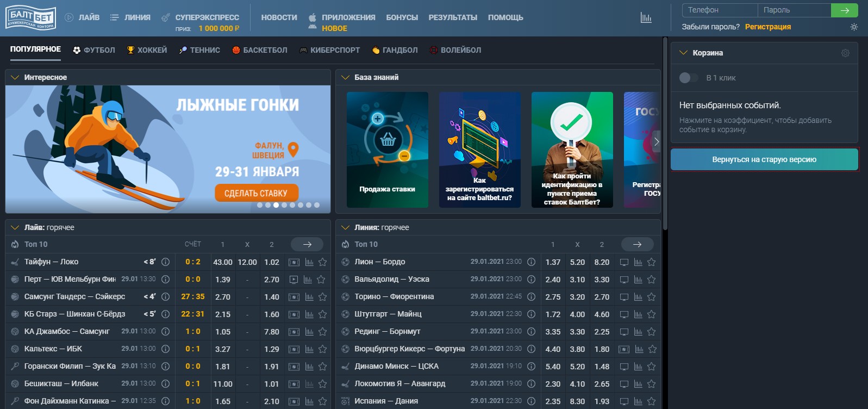Open match tracker for Самсунг Тандерс – Сэйкерс
The height and width of the screenshot is (409, 868).
(x=294, y=297)
